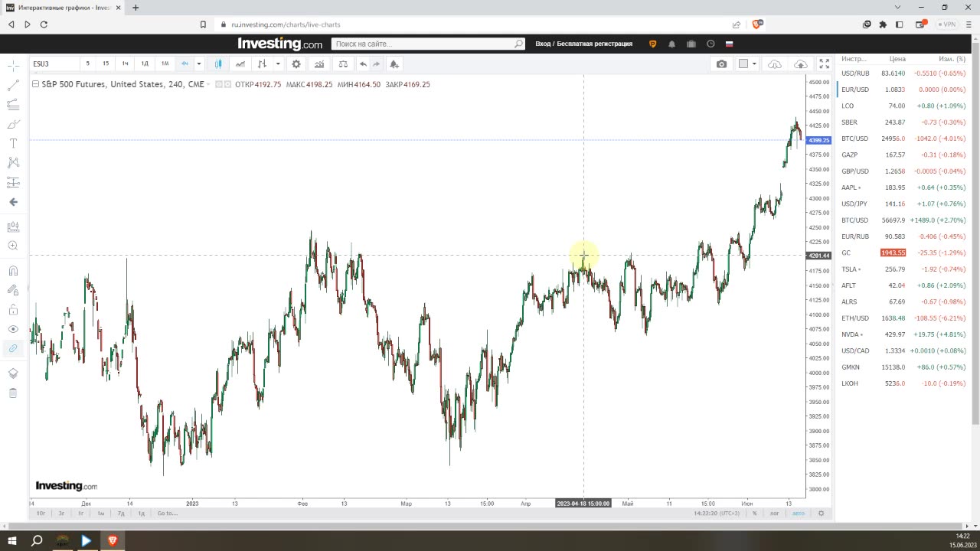Screen dimensions: 980x551
Task: Expand the time interval dropdown arrow
Action: tap(199, 64)
